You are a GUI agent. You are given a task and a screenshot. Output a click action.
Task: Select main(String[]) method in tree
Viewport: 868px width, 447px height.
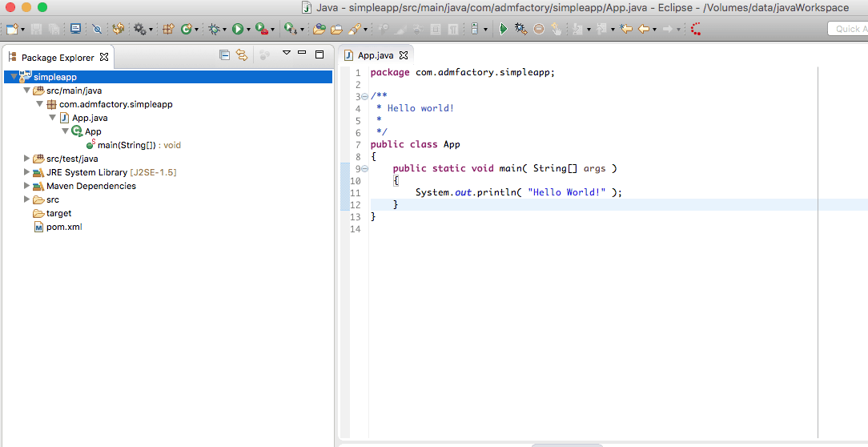[134, 145]
